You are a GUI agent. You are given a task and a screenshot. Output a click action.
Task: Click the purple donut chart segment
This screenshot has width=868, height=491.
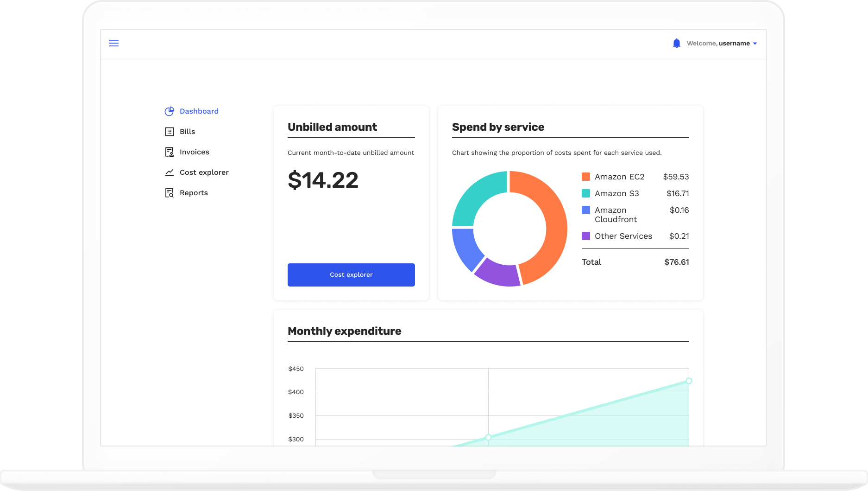(x=498, y=274)
